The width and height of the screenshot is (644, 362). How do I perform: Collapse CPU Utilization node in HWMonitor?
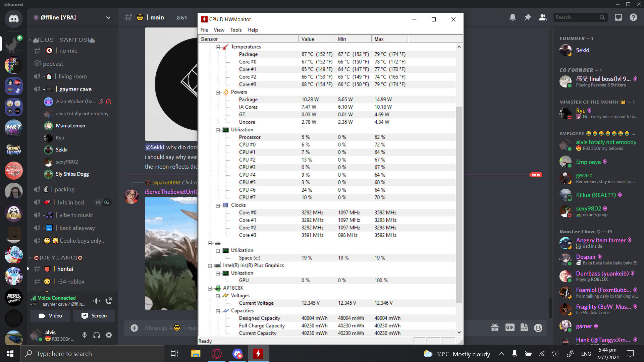coord(218,130)
